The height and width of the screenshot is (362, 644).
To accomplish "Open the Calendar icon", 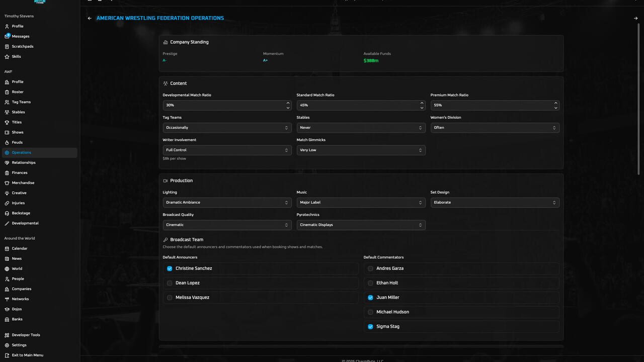I will click(7, 248).
